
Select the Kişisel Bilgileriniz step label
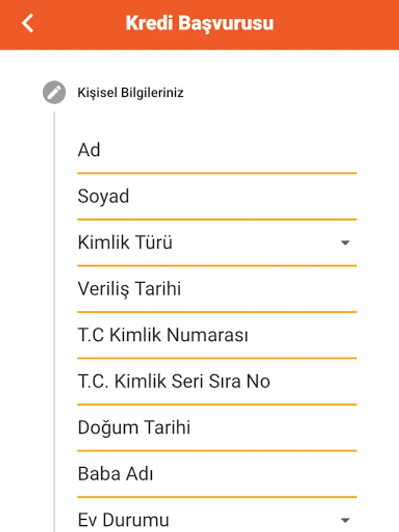coord(130,93)
